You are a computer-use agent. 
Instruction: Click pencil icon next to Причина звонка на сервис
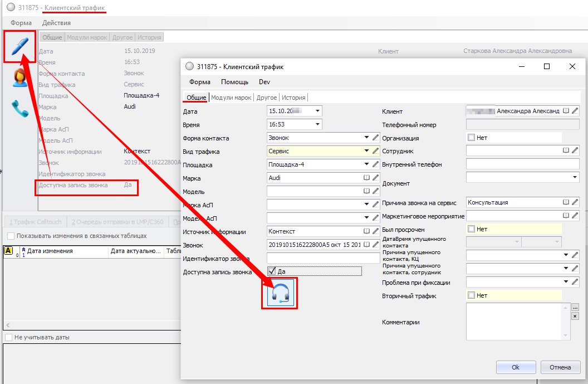tap(575, 202)
